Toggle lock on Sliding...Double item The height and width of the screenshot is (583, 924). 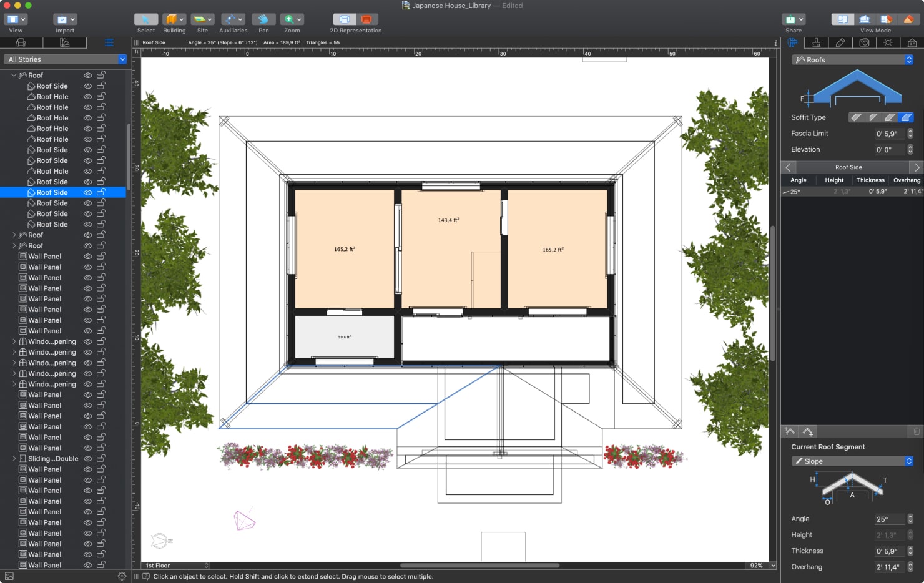[101, 458]
